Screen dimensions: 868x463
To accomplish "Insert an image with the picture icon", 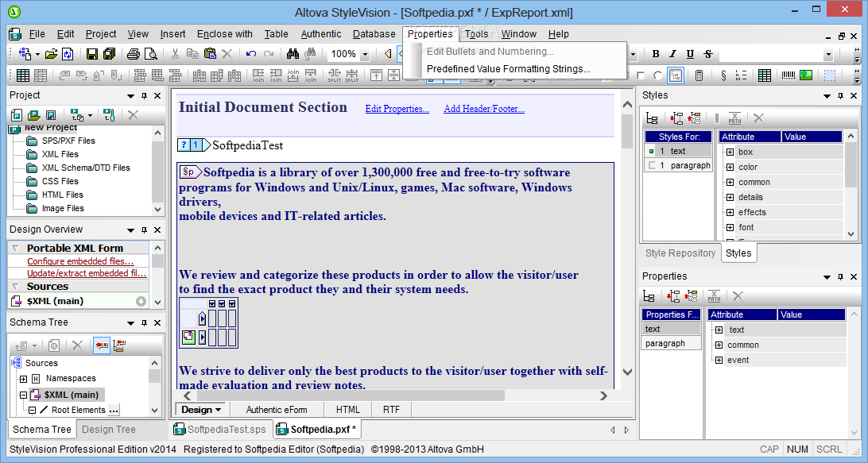I will tap(806, 75).
